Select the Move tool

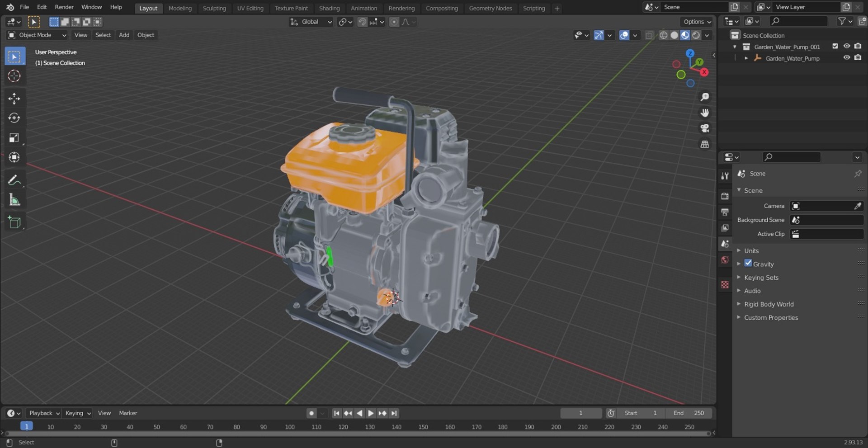[14, 99]
